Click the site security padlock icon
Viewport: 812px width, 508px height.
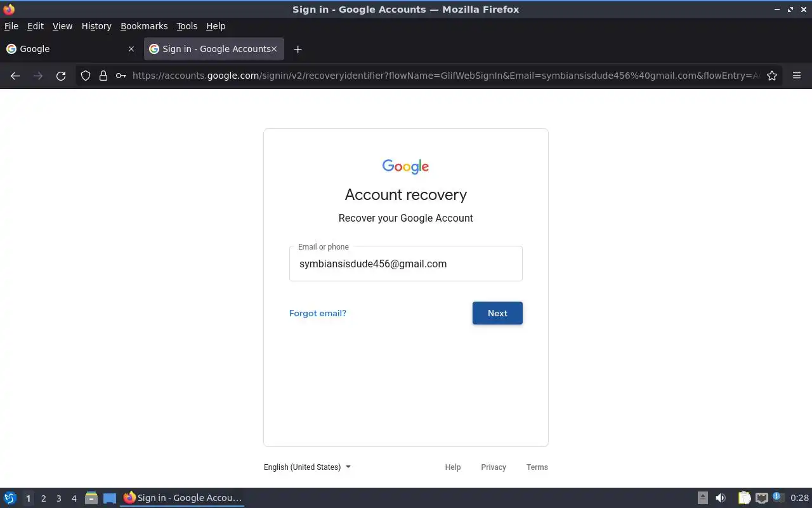103,76
